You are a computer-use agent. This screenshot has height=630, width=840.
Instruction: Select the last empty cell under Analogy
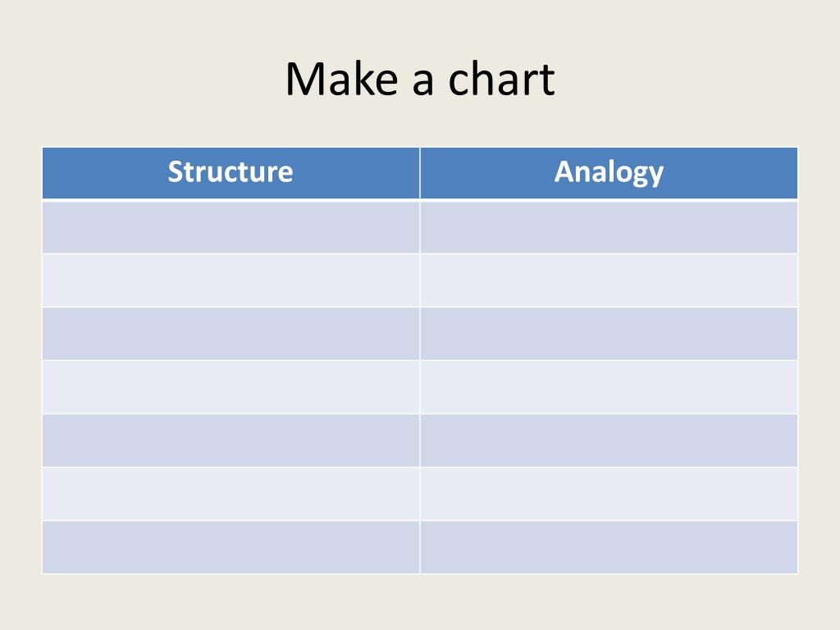coord(609,547)
